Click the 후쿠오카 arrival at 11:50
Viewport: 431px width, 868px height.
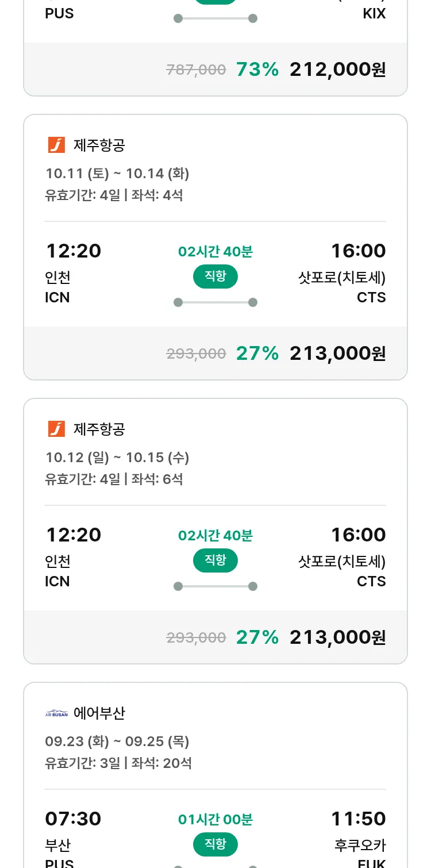pyautogui.click(x=359, y=845)
